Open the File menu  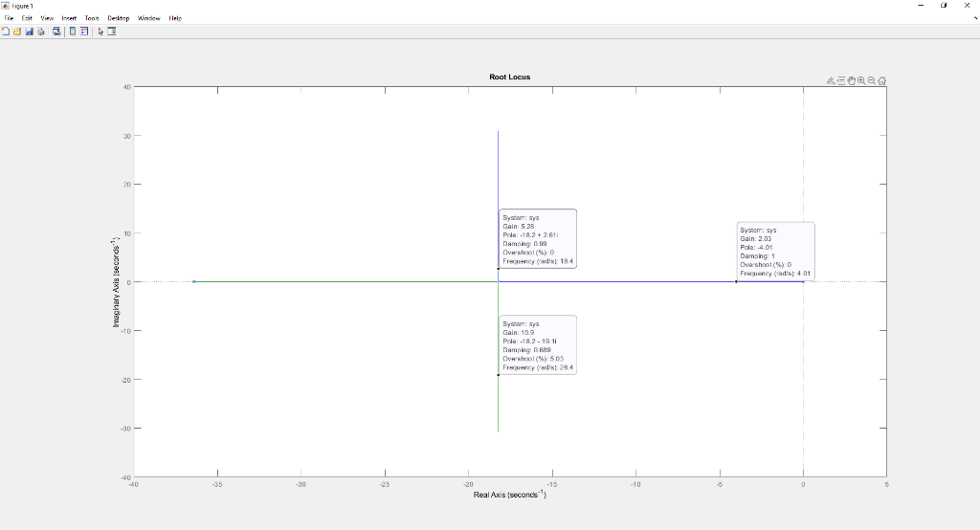(9, 18)
